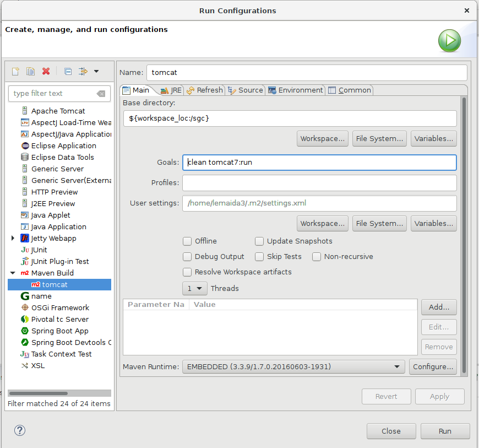
Task: Click into the Profiles input field
Action: (x=319, y=183)
